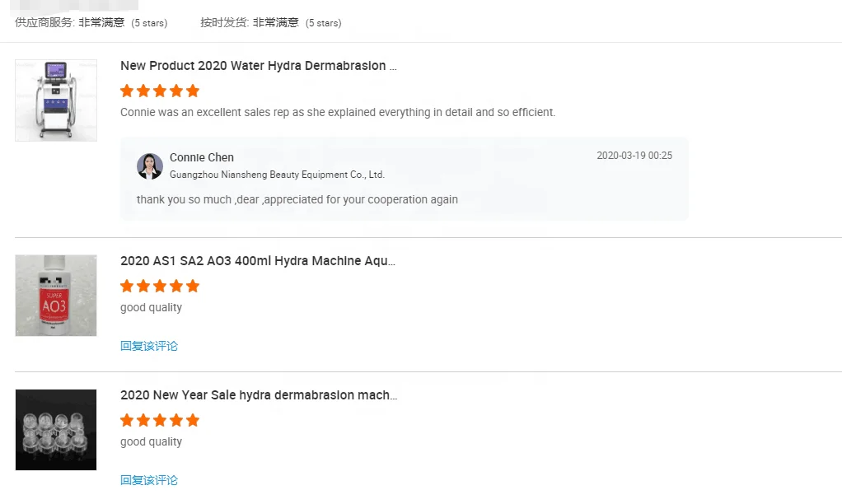Screen dimensions: 842x504
Task: Open the '2020 AS1 SA2 AO3 400ml' product title
Action: click(x=257, y=261)
